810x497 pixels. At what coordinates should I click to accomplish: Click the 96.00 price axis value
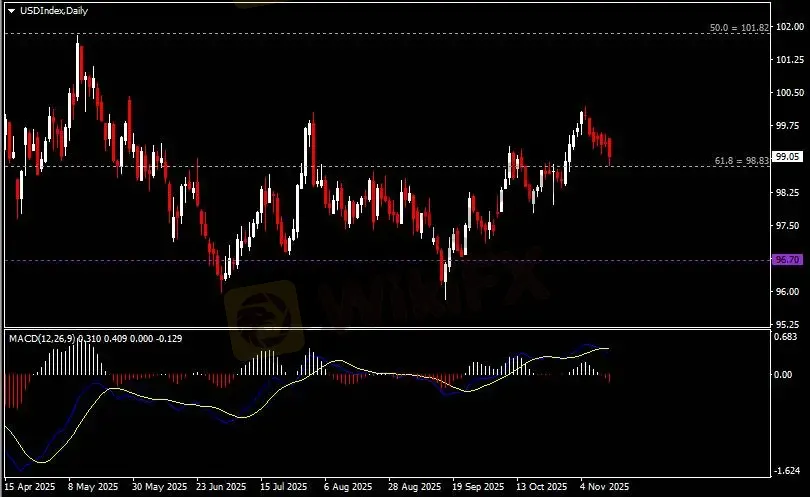click(788, 291)
